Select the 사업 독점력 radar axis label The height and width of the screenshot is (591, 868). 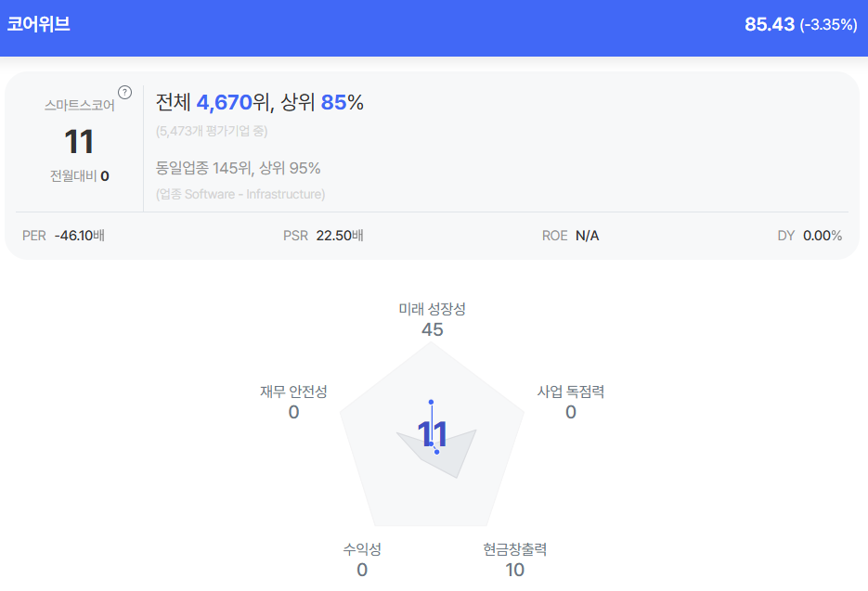click(570, 392)
